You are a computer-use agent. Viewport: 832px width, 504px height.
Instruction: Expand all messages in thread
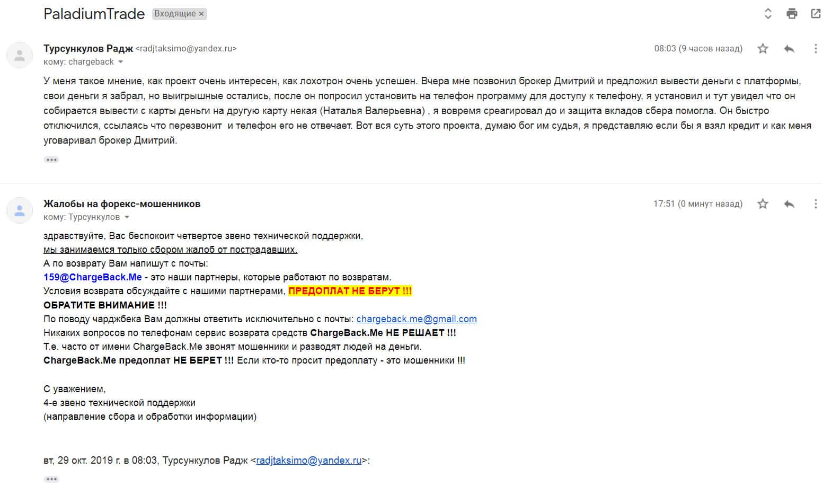(x=768, y=14)
